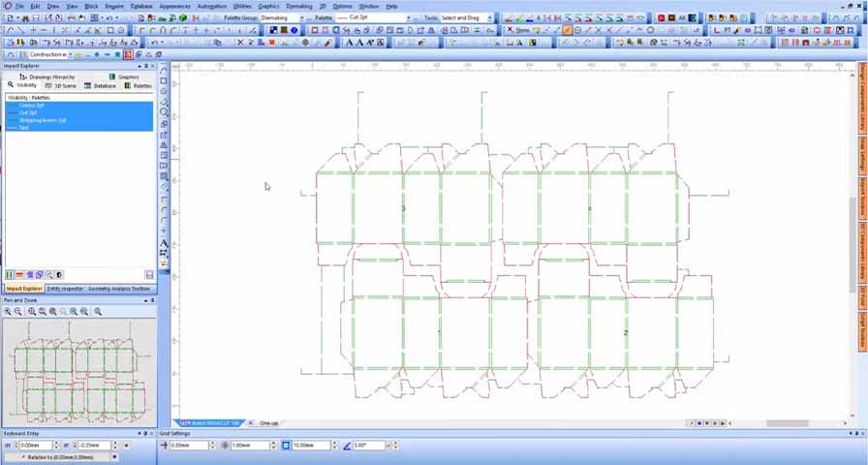Open the new document dropdown arrow

17,17
